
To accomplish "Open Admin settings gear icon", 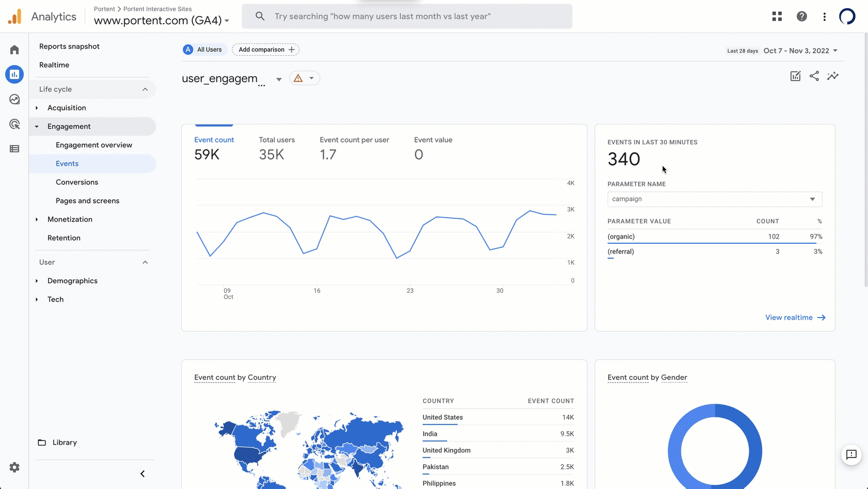I will coord(14,467).
